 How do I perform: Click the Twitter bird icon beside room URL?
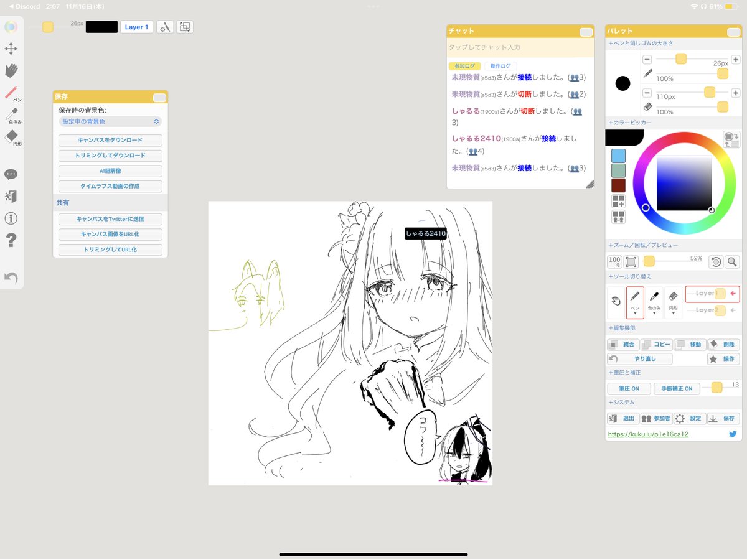(x=733, y=434)
